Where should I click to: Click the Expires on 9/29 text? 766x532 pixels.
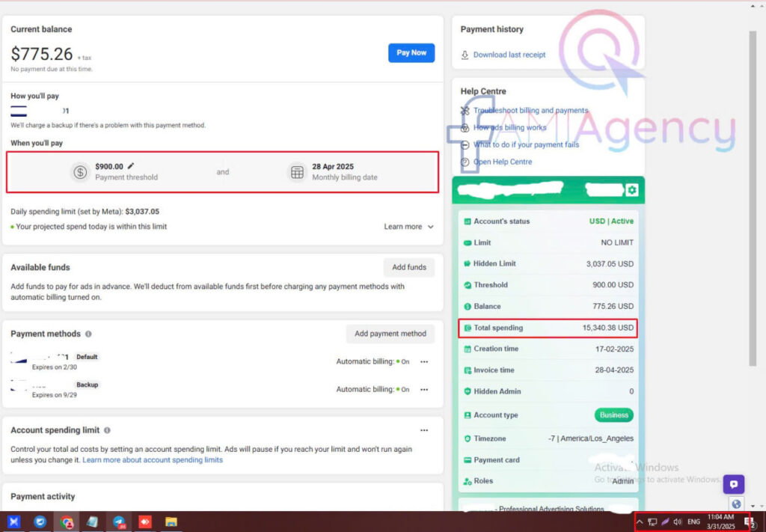[54, 395]
